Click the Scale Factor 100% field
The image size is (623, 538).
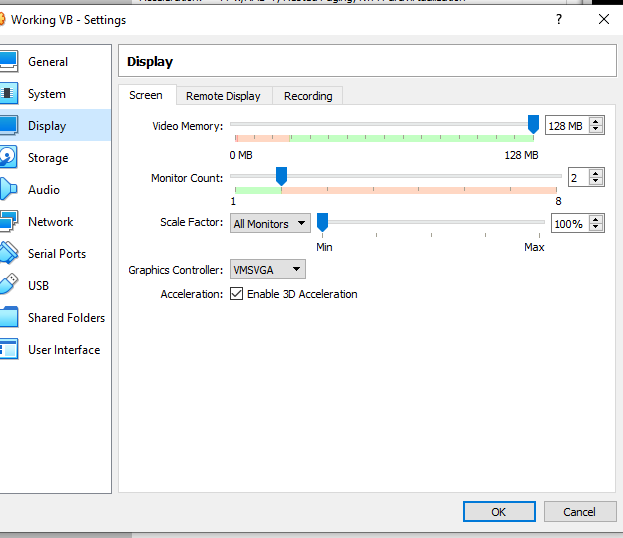click(570, 224)
